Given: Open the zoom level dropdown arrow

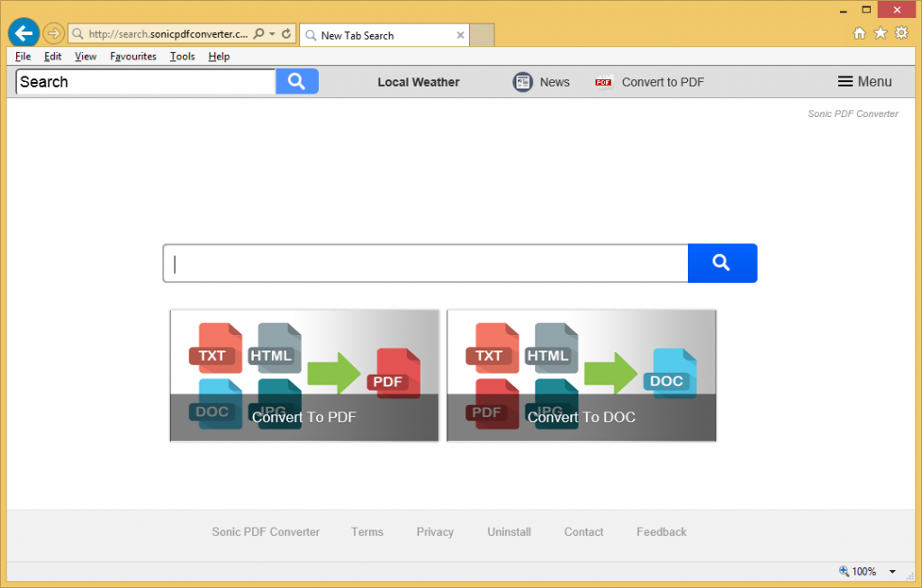Looking at the screenshot, I should [892, 572].
